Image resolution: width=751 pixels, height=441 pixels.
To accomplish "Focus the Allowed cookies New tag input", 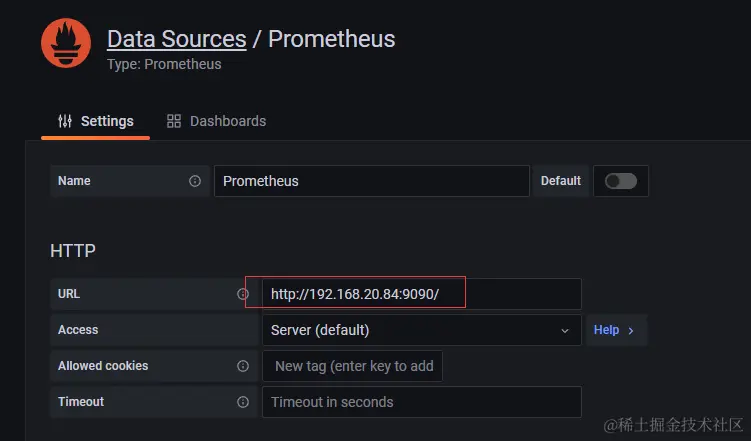I will pos(353,366).
